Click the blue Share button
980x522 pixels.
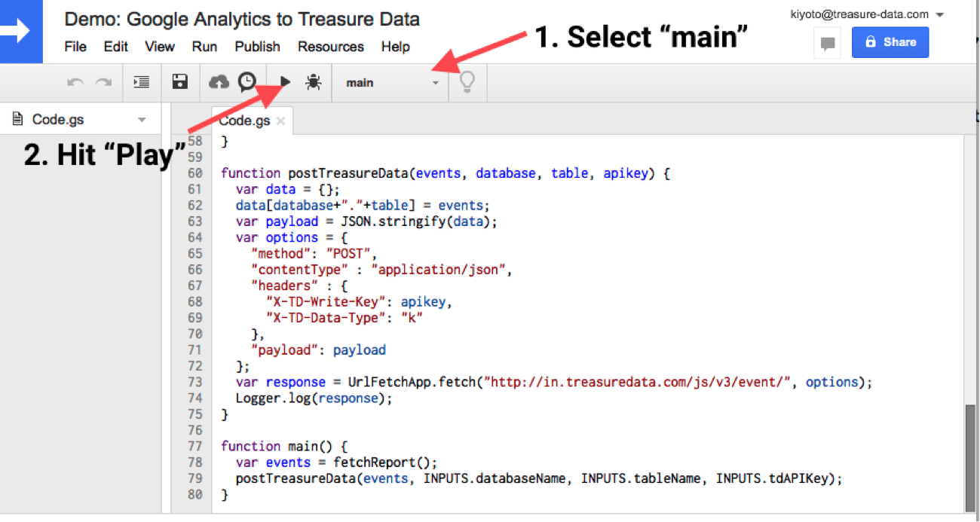click(x=890, y=42)
